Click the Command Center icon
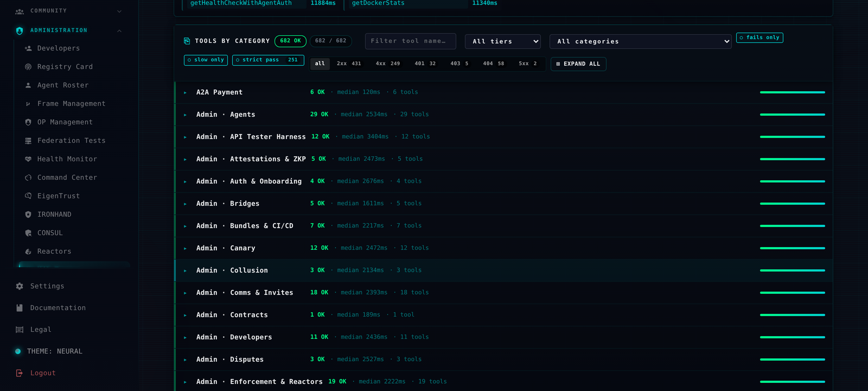Viewport: 868px width, 391px height. point(28,178)
